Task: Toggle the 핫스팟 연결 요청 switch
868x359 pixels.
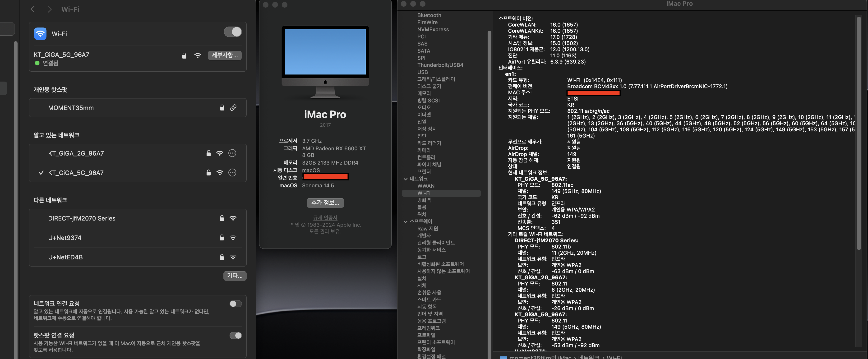Action: click(x=235, y=336)
